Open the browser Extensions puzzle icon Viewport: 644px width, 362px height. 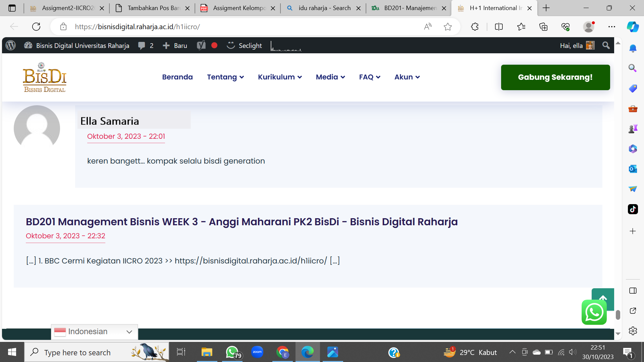pyautogui.click(x=475, y=26)
